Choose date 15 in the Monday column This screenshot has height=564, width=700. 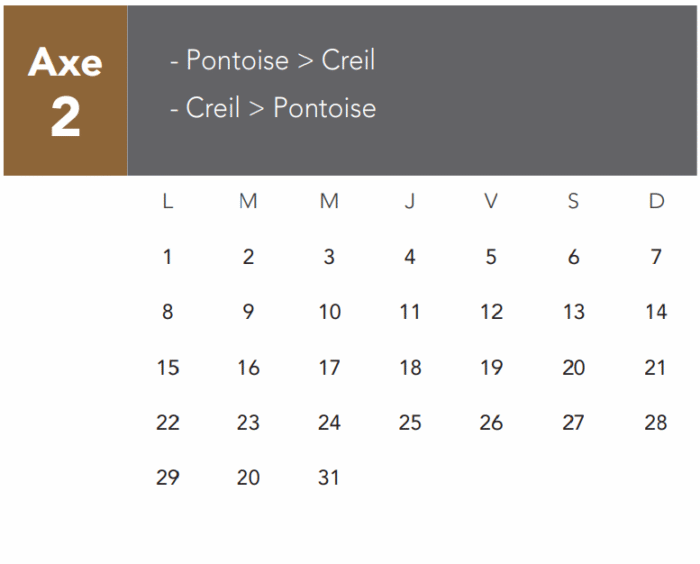167,368
